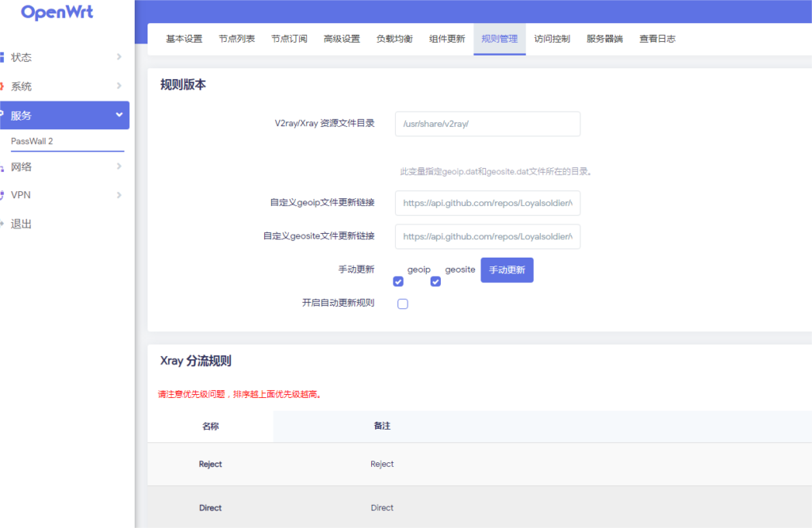Click the 网络 sidebar icon

pos(2,167)
